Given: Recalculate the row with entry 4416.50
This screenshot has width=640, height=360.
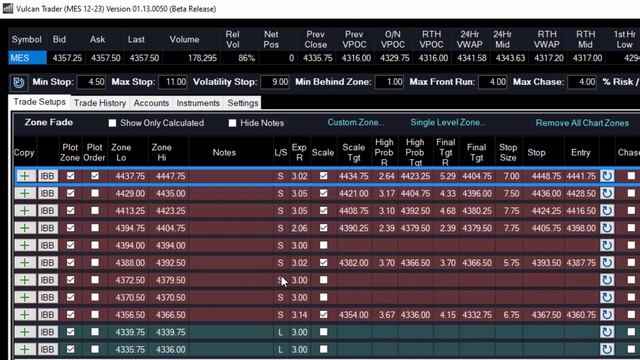Looking at the screenshot, I should tap(607, 211).
